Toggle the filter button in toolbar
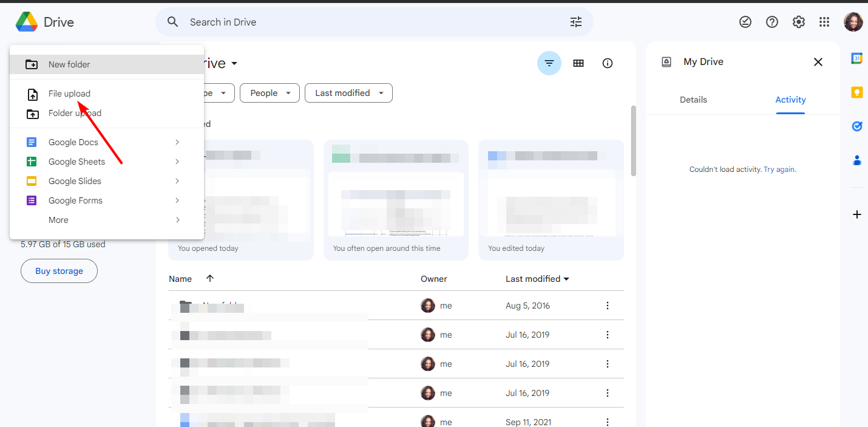The height and width of the screenshot is (427, 868). (549, 63)
